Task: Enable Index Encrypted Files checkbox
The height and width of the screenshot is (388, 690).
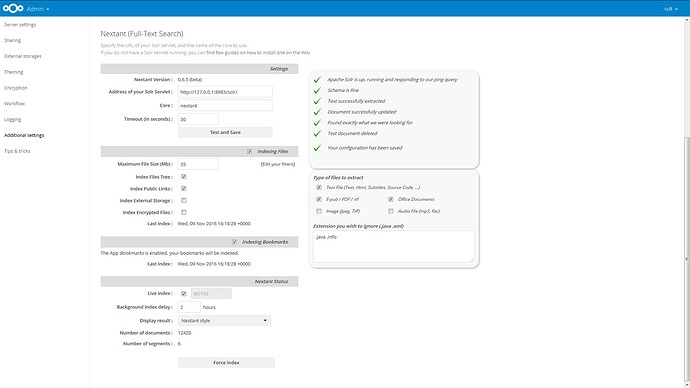Action: (184, 212)
